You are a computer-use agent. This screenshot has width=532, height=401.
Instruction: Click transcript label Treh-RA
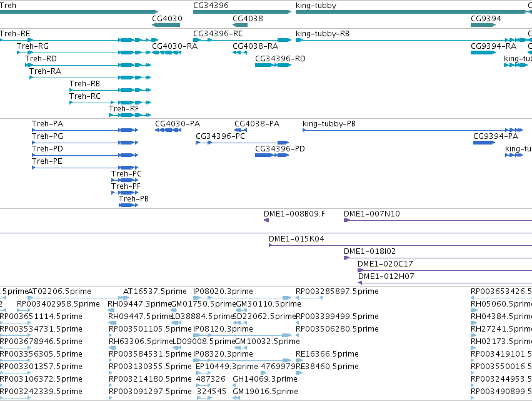tap(46, 71)
